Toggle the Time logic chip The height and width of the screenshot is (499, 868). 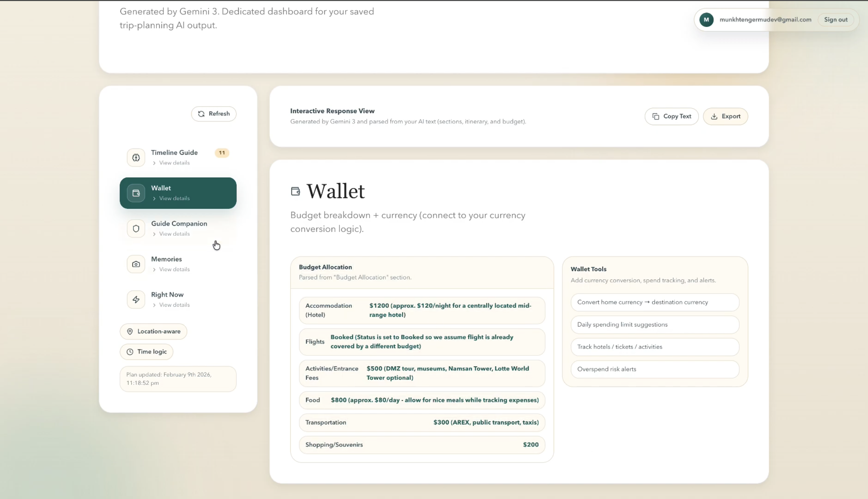pos(146,352)
